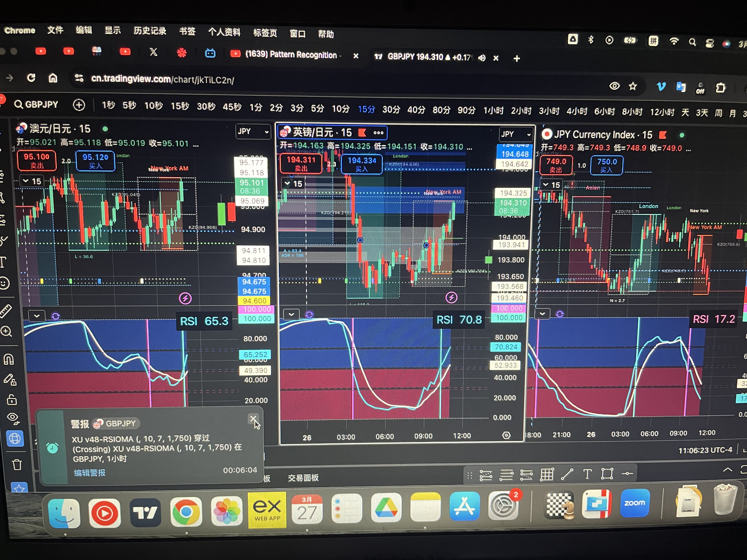Toggle the lock all drawings icon

point(12,400)
